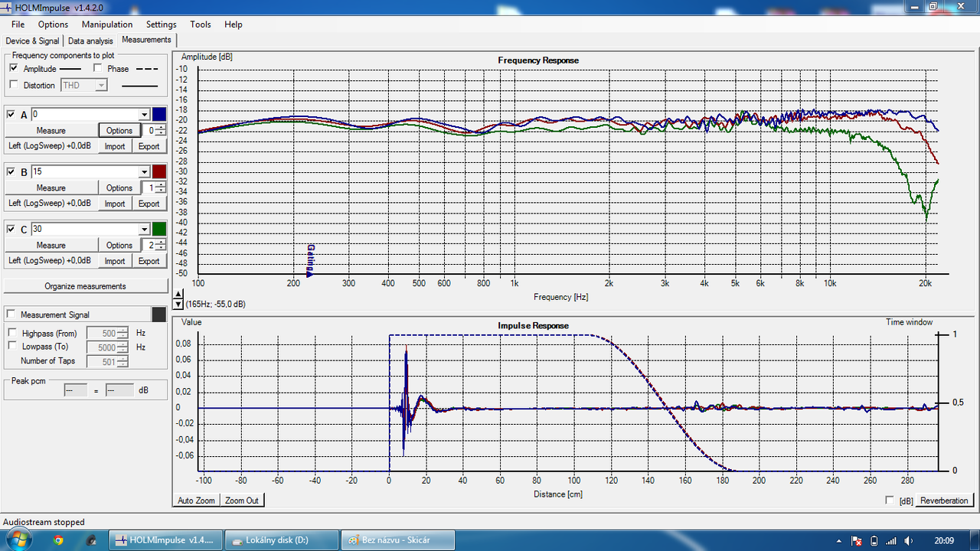Open the Windows Start orb
The width and height of the screenshot is (980, 551).
[17, 540]
